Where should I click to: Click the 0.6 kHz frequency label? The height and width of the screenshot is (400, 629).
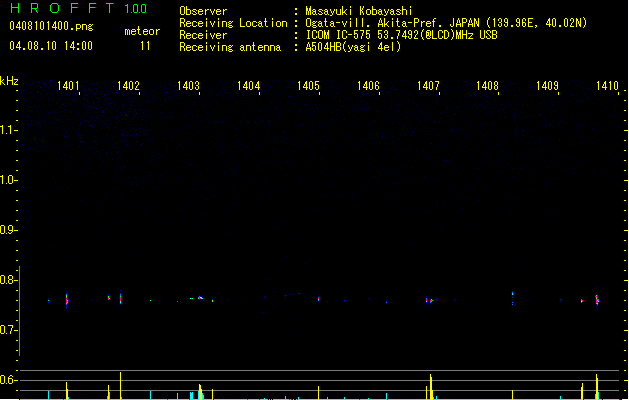click(8, 380)
